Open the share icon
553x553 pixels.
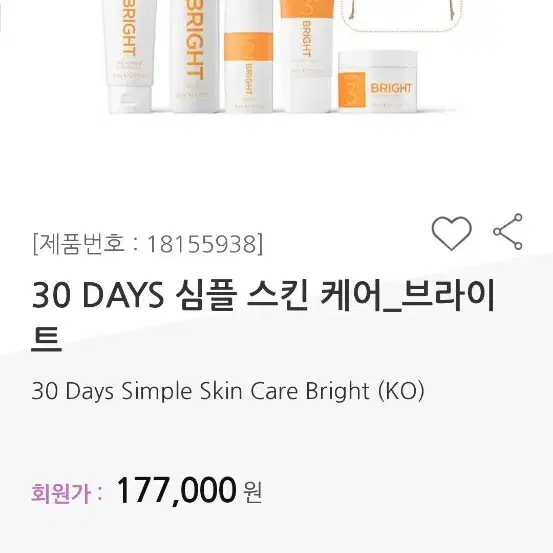(508, 231)
